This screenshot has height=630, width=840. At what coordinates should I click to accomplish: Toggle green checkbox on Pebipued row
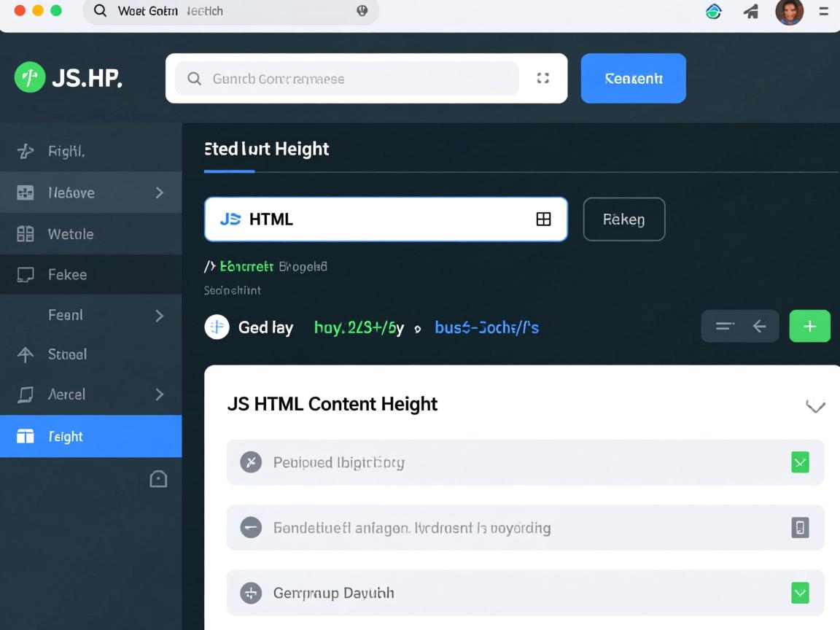[800, 462]
